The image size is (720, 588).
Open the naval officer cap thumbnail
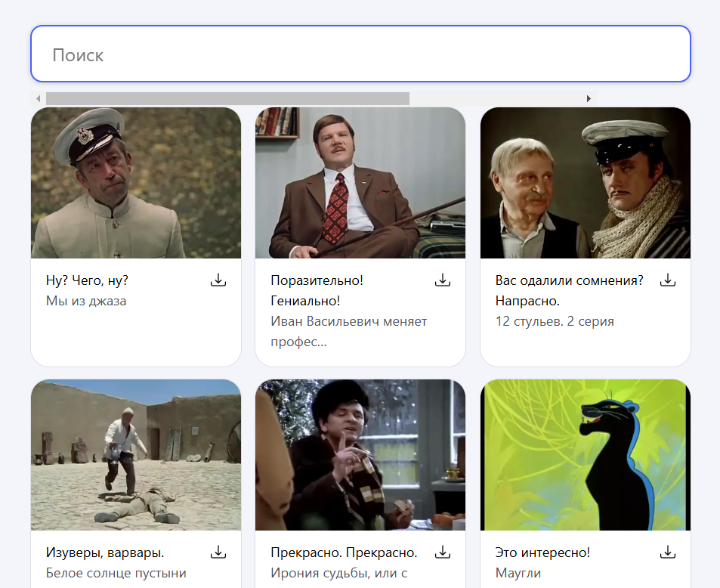pos(136,183)
